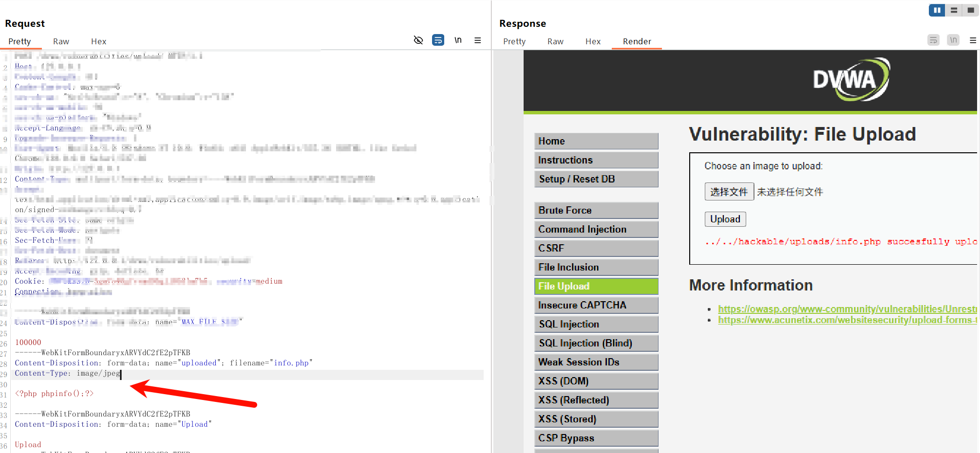The width and height of the screenshot is (980, 453).
Task: Open the Instructions menu item
Action: [x=596, y=160]
